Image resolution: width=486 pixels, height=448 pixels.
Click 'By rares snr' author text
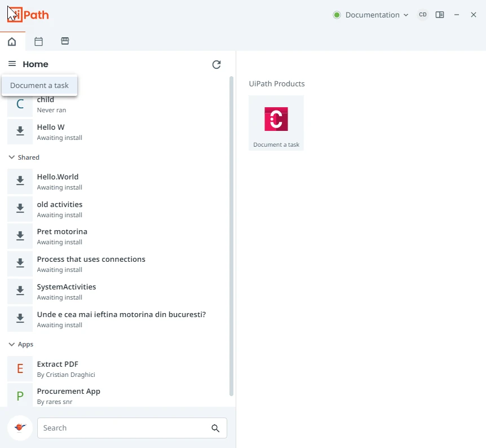click(55, 402)
